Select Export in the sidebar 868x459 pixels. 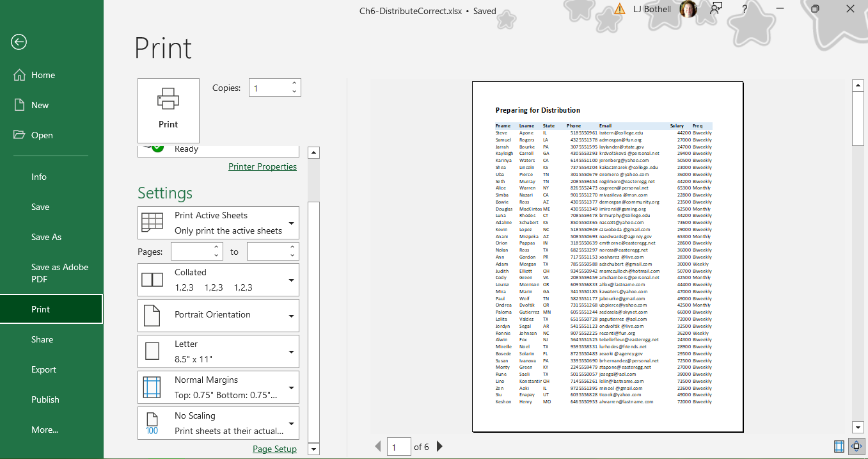[x=45, y=369]
